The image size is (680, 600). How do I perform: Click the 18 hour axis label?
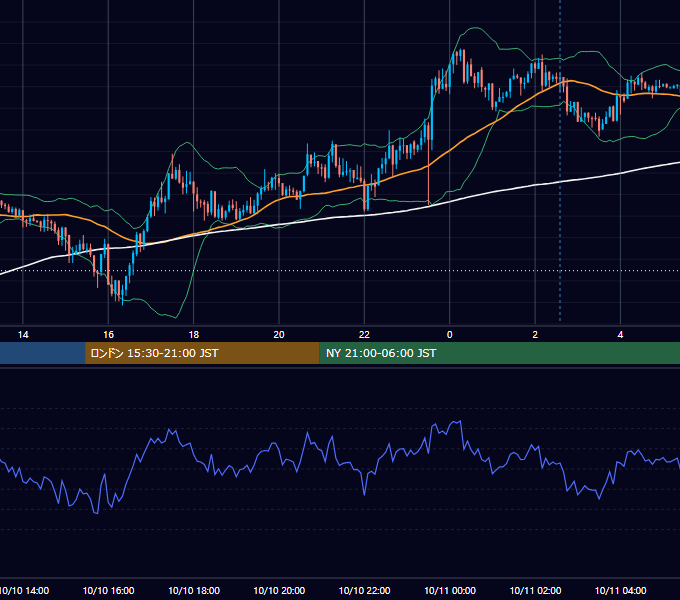coord(193,335)
